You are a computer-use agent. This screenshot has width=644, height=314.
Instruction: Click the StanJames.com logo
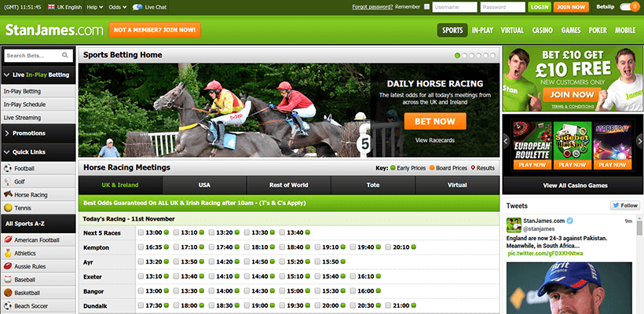tap(54, 30)
